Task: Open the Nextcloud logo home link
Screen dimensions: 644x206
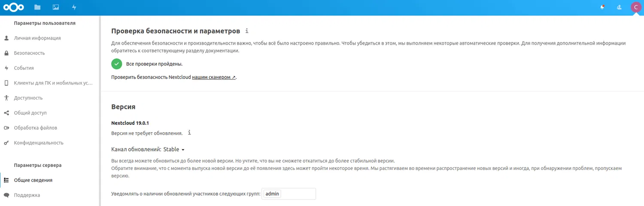Action: (14, 7)
